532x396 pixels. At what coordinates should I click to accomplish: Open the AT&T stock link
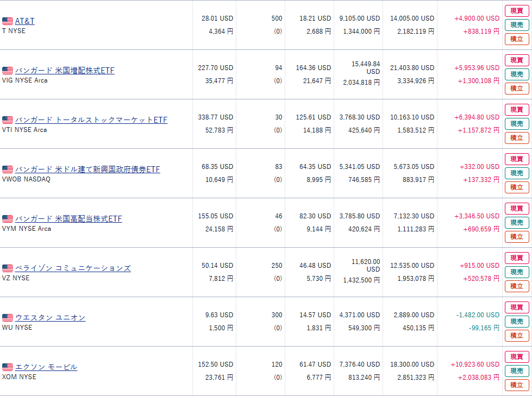(x=24, y=21)
